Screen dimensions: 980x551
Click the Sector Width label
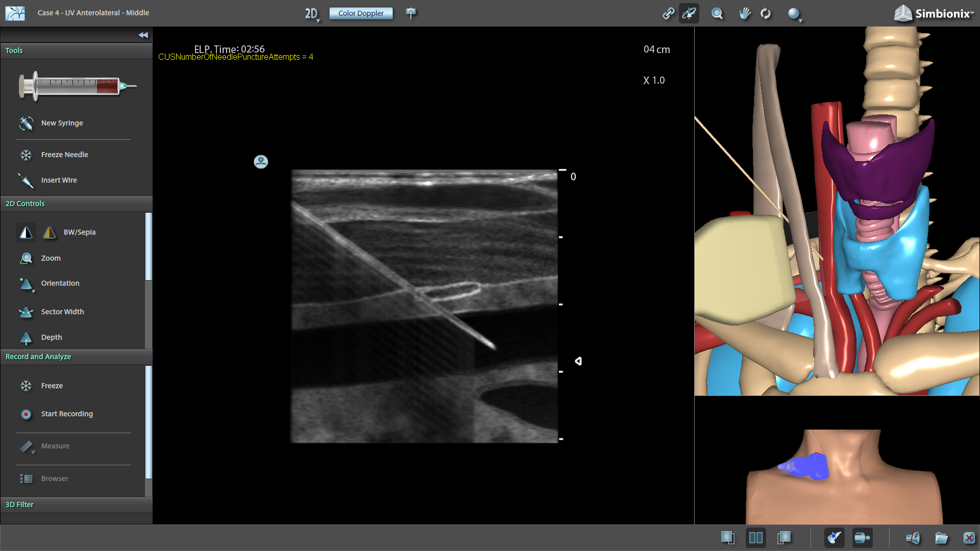62,312
